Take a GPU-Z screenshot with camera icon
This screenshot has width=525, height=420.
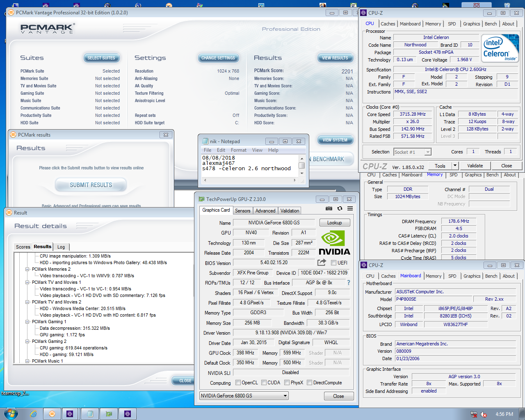(329, 208)
